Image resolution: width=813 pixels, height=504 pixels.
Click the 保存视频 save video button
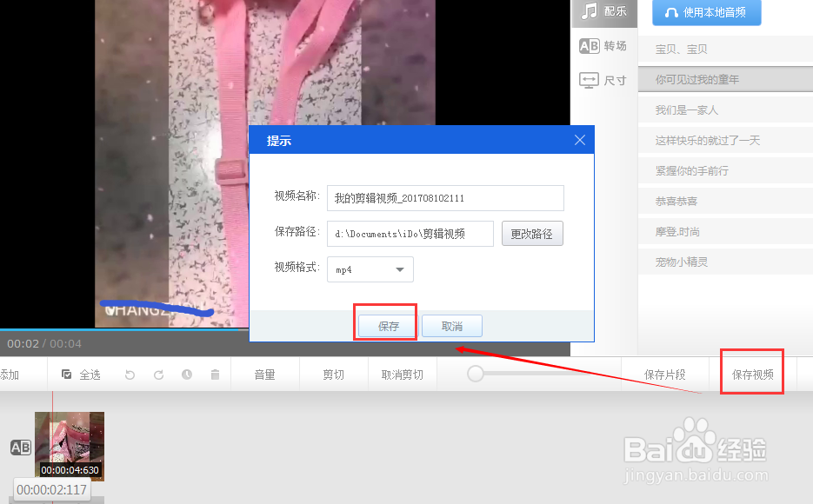[751, 373]
